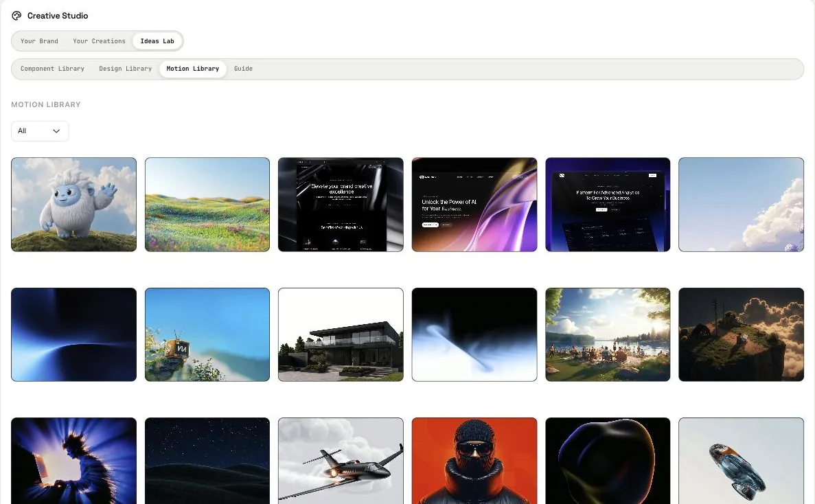
Task: Open the 'Elevate your brand creative excellence' thumbnail
Action: pos(341,205)
